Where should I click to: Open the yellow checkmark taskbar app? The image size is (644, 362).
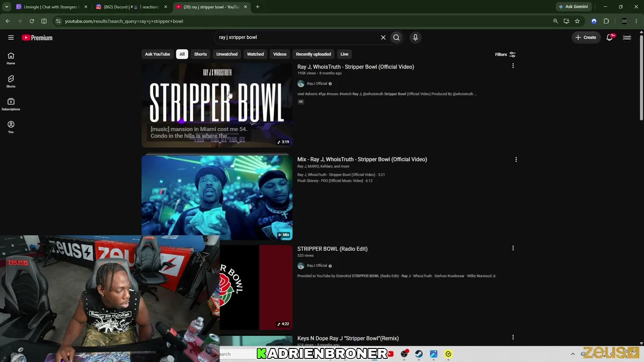pyautogui.click(x=448, y=354)
